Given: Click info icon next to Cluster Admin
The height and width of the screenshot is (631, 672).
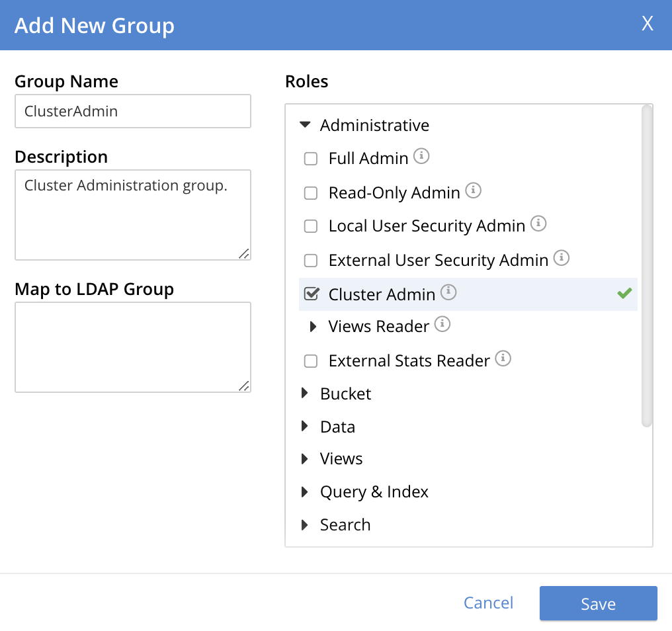Looking at the screenshot, I should (448, 292).
